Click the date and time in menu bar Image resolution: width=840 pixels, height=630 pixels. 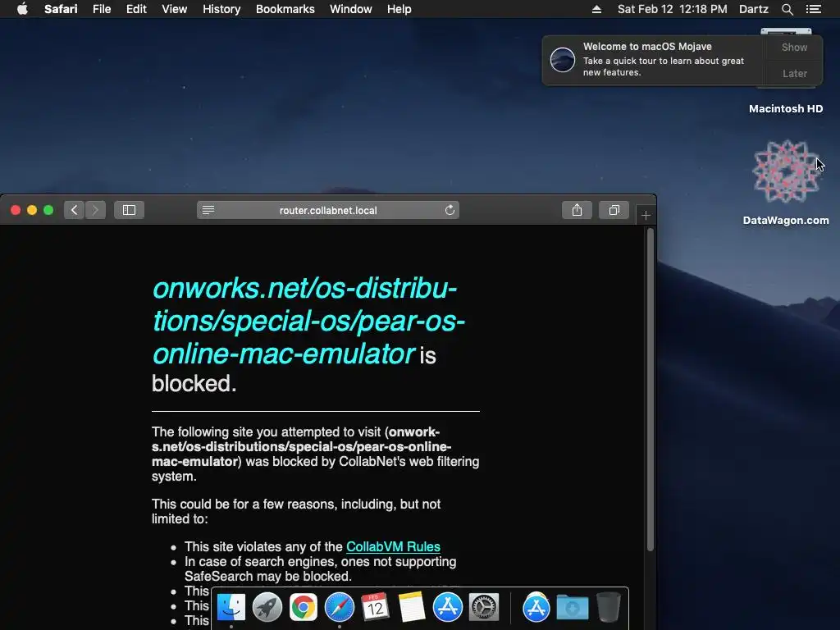pyautogui.click(x=673, y=9)
